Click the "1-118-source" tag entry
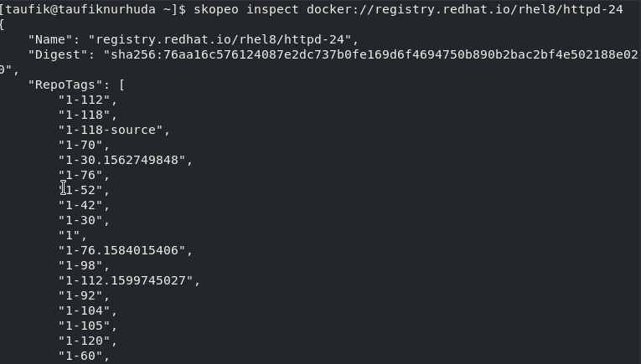The height and width of the screenshot is (364, 641). pyautogui.click(x=111, y=131)
